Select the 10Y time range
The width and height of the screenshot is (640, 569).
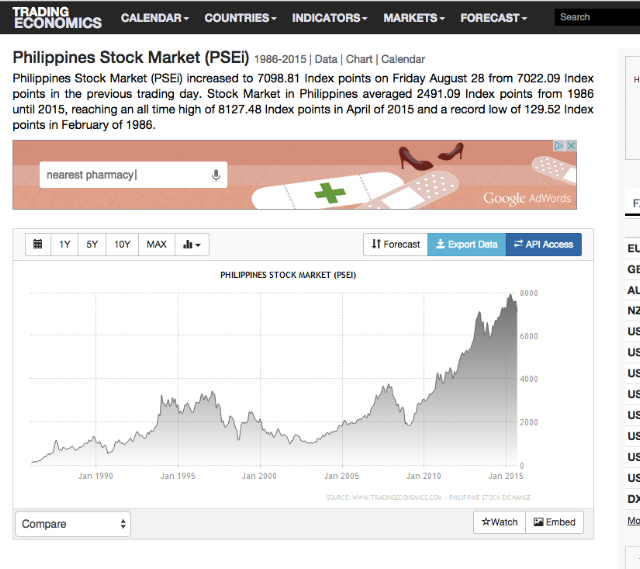coord(122,244)
